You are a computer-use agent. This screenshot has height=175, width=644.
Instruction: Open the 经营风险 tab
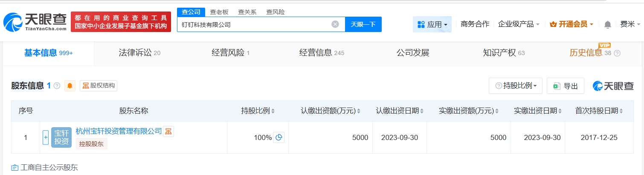231,53
